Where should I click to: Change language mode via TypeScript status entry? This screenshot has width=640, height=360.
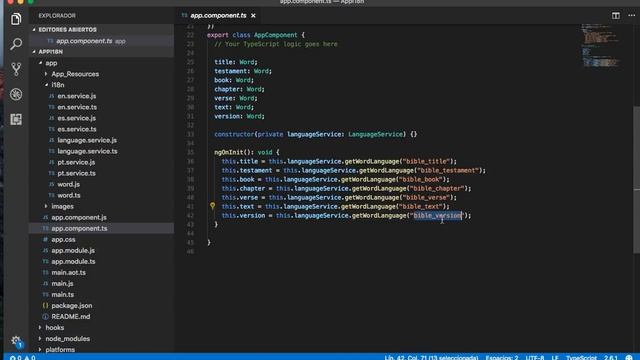(x=581, y=357)
